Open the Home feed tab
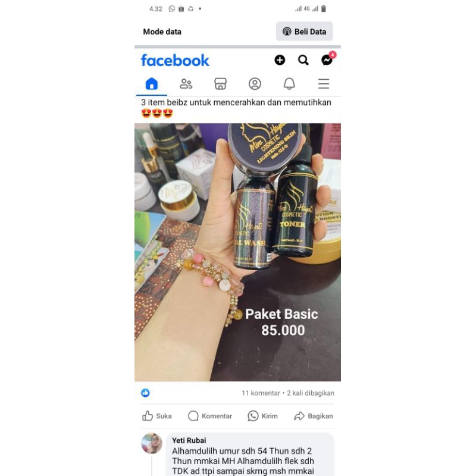This screenshot has width=476, height=476. click(x=152, y=84)
